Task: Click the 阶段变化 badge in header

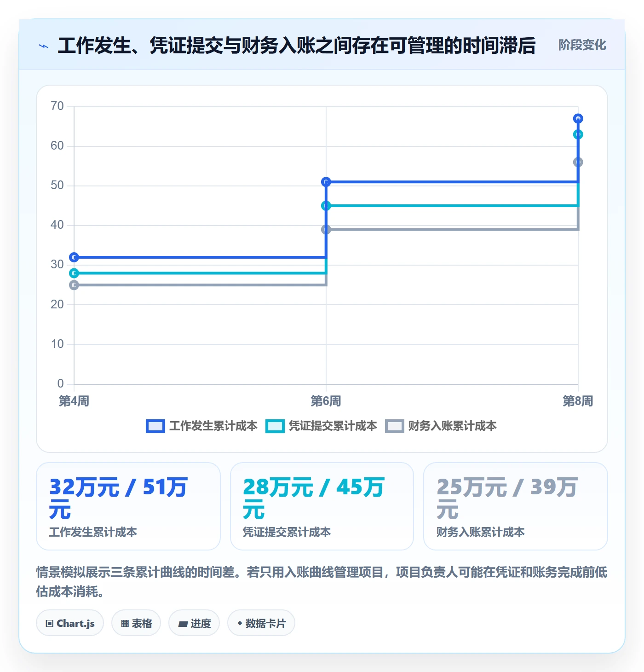Action: point(582,45)
